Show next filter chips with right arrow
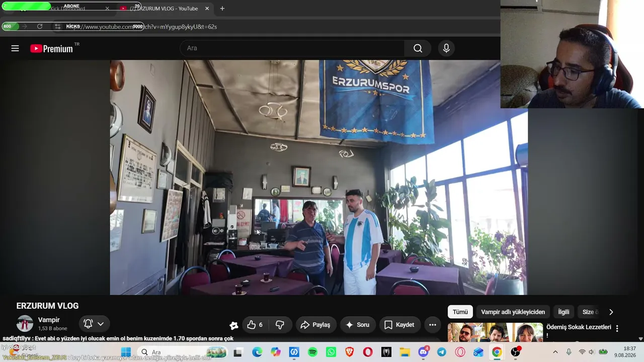Viewport: 644px width, 362px height. [611, 312]
